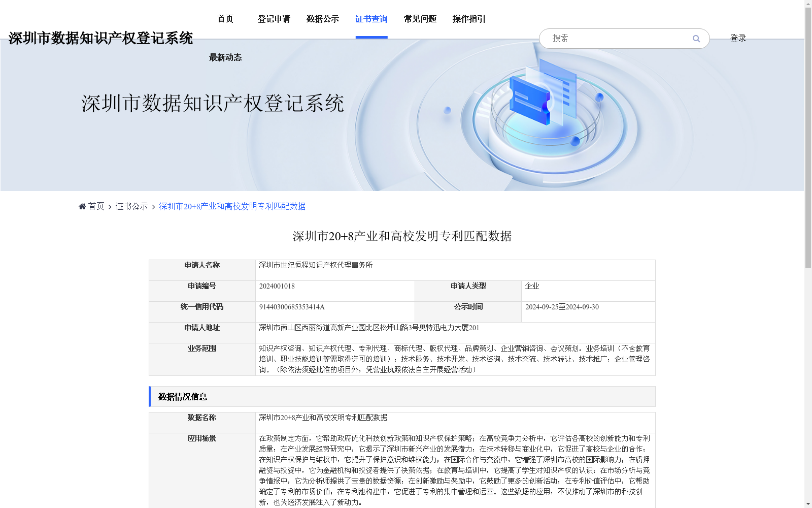Click the publicity period 2024-09-25至2024-09-30
This screenshot has height=508, width=812.
(562, 307)
